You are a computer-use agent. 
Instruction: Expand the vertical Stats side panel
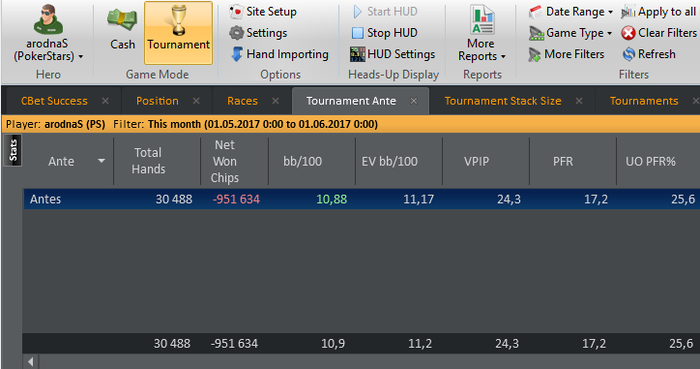point(13,150)
